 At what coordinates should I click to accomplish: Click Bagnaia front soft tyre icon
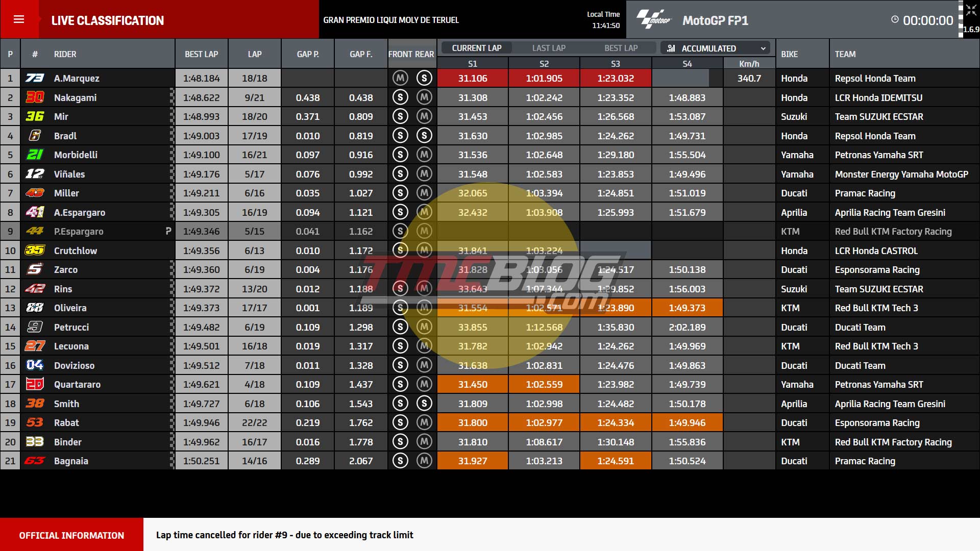[400, 461]
